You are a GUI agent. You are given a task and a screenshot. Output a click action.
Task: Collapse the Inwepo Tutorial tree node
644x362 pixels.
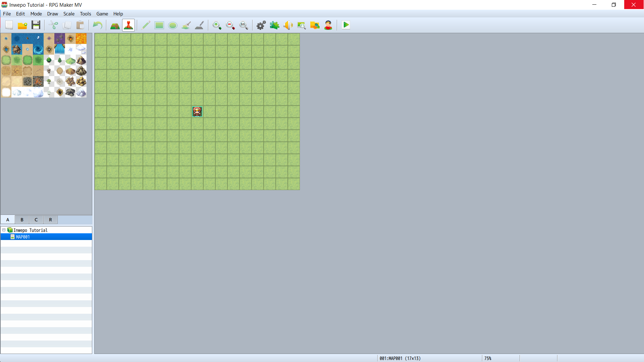[4, 230]
